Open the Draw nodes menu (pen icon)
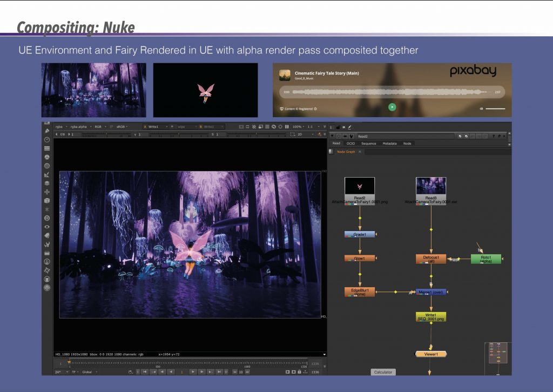Screen dimensions: 553x392 coord(47,131)
